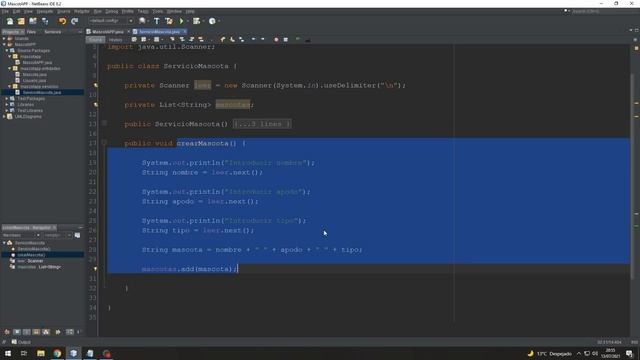Click the Save All toolbar icon
Viewport: 640px width, 360px height.
45,21
